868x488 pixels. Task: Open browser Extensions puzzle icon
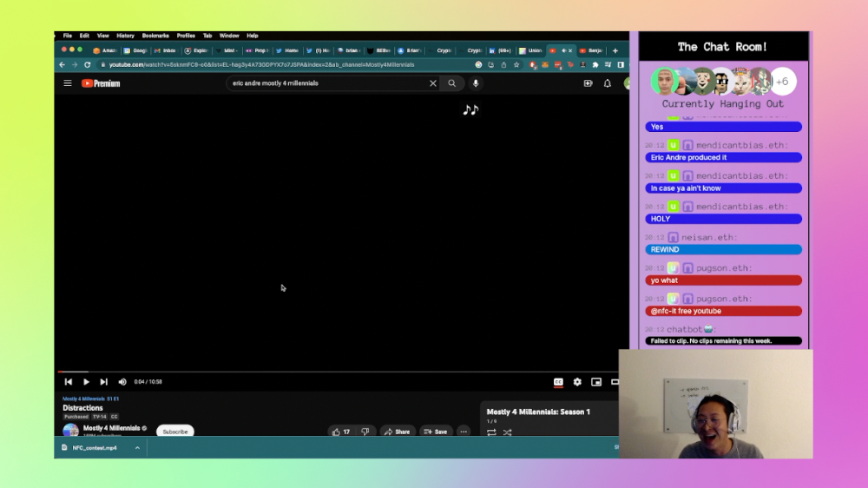(595, 65)
